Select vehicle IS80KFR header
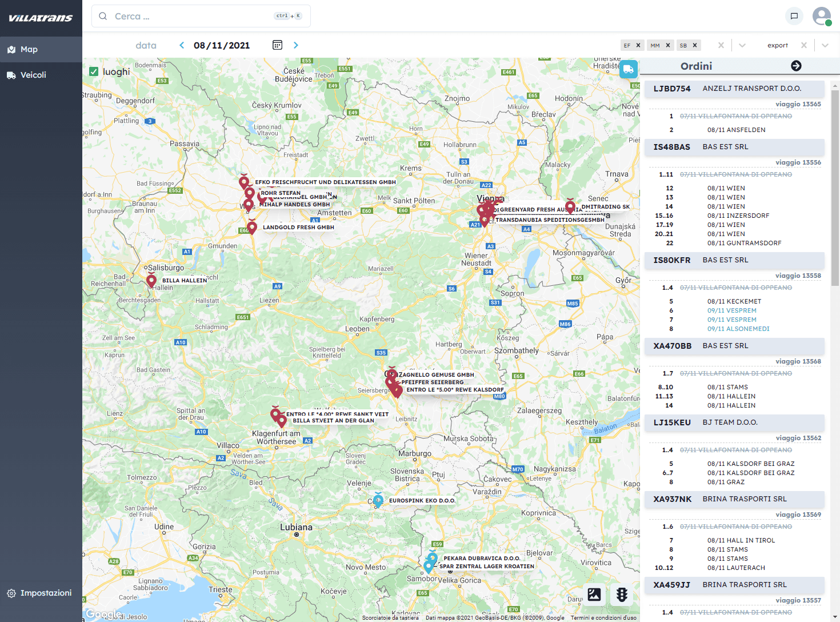Viewport: 840px width, 622px height. (x=734, y=260)
